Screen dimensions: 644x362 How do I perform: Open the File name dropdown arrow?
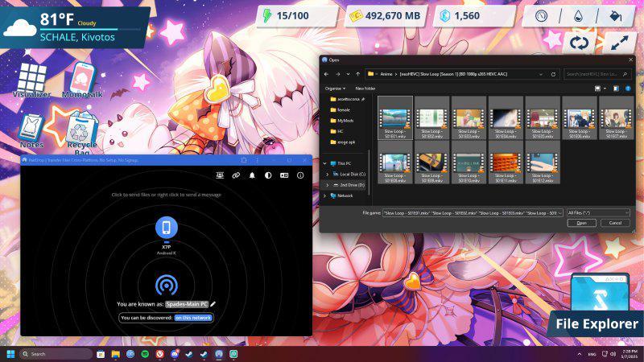point(559,213)
